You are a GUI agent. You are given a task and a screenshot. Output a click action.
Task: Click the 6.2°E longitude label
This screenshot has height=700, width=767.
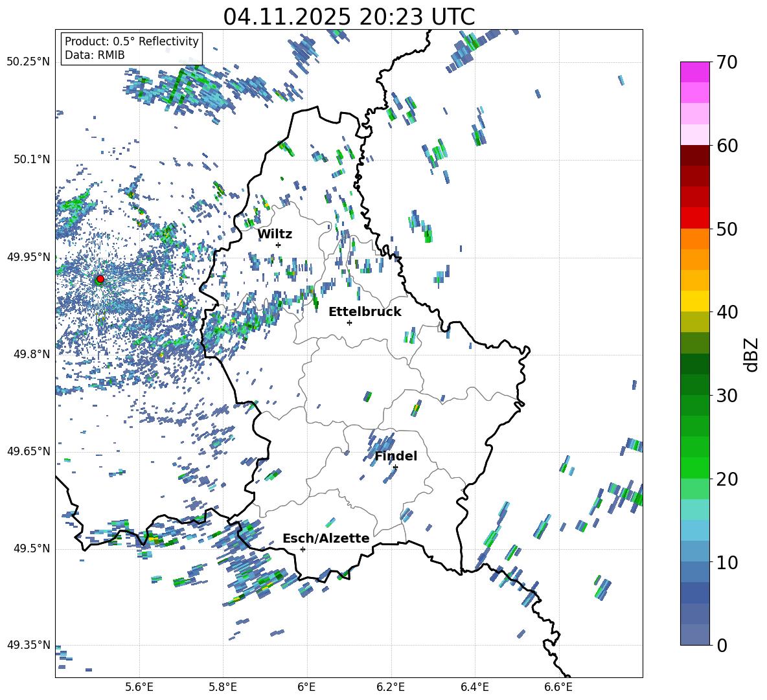[x=391, y=687]
